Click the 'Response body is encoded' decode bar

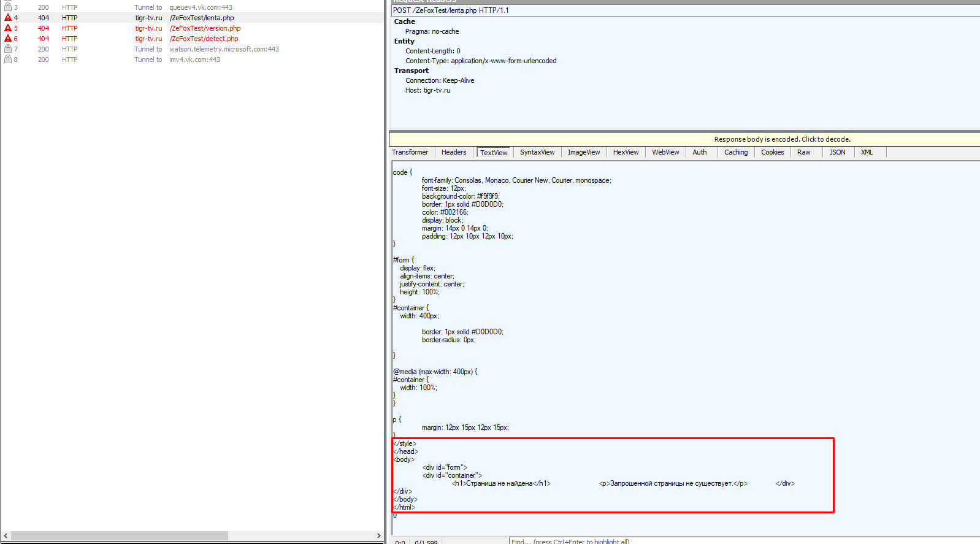(x=684, y=139)
